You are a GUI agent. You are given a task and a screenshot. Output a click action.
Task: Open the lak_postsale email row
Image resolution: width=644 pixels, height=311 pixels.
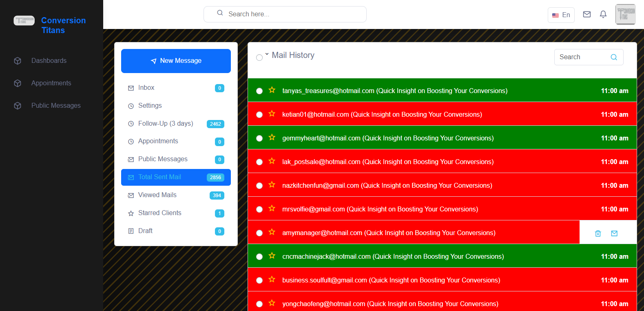tap(387, 162)
